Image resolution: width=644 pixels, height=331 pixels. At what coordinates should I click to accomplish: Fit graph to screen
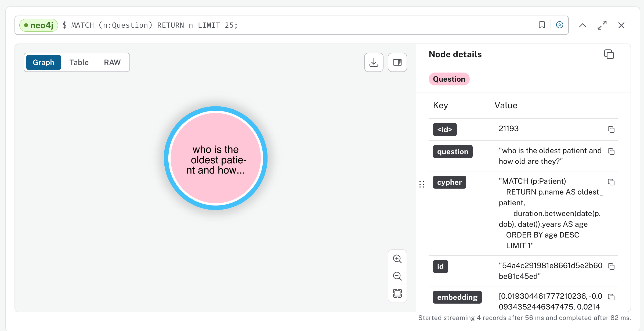point(397,293)
